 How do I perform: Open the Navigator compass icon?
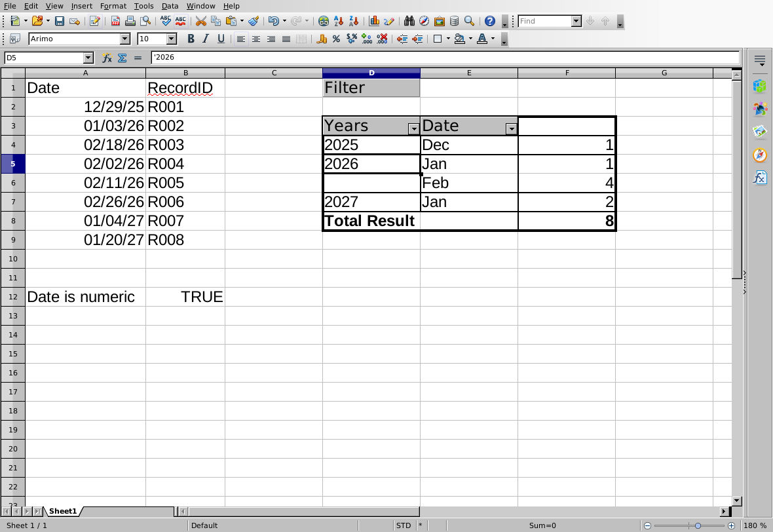[424, 21]
